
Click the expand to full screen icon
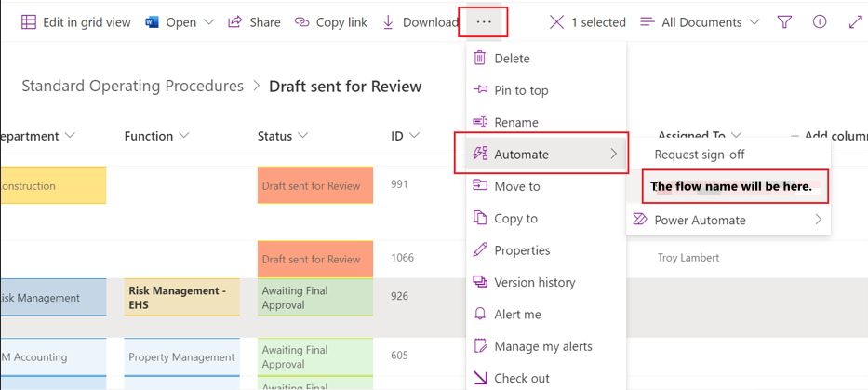click(x=855, y=22)
